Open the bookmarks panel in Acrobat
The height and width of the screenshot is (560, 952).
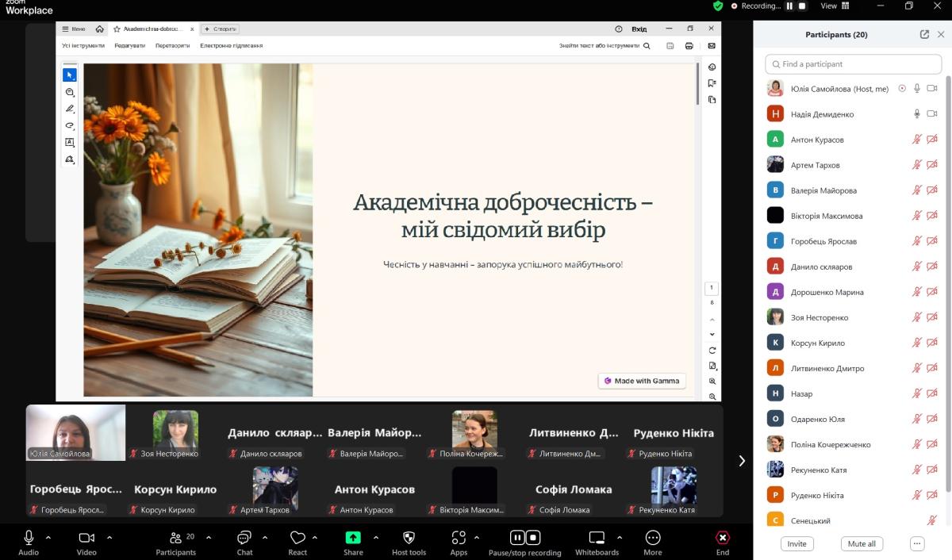point(712,83)
